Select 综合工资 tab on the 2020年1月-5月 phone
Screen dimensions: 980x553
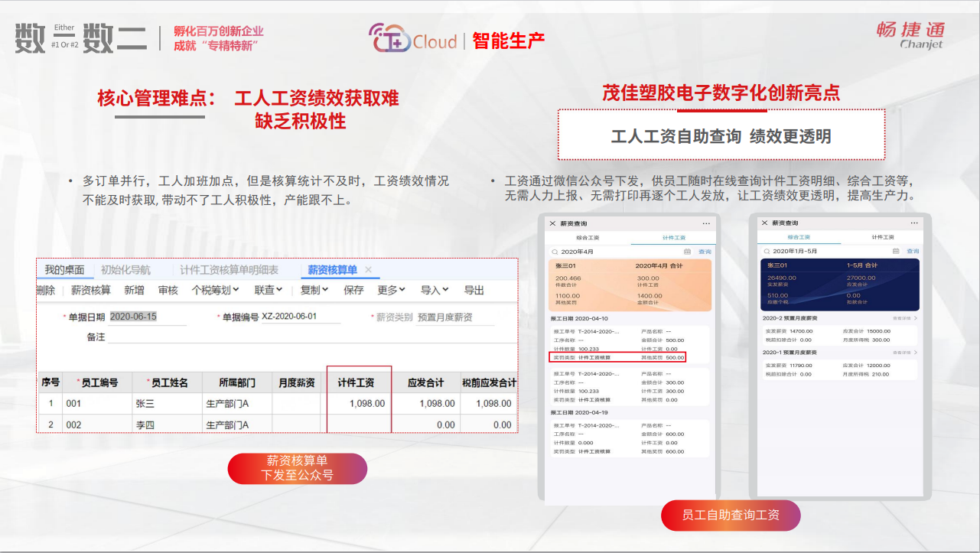pos(799,237)
